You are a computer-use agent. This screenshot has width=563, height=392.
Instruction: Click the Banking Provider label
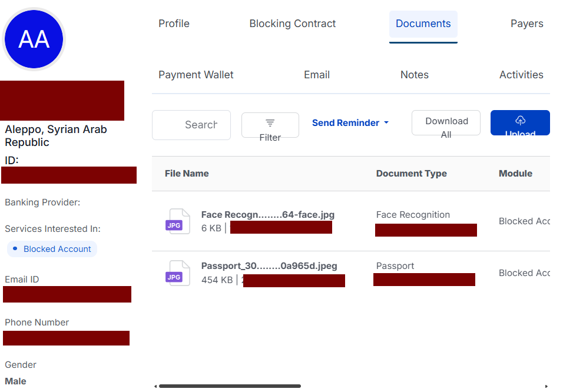[42, 202]
